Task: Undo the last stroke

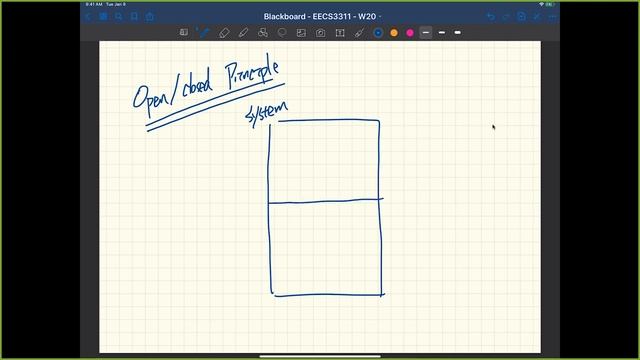Action: pos(491,17)
